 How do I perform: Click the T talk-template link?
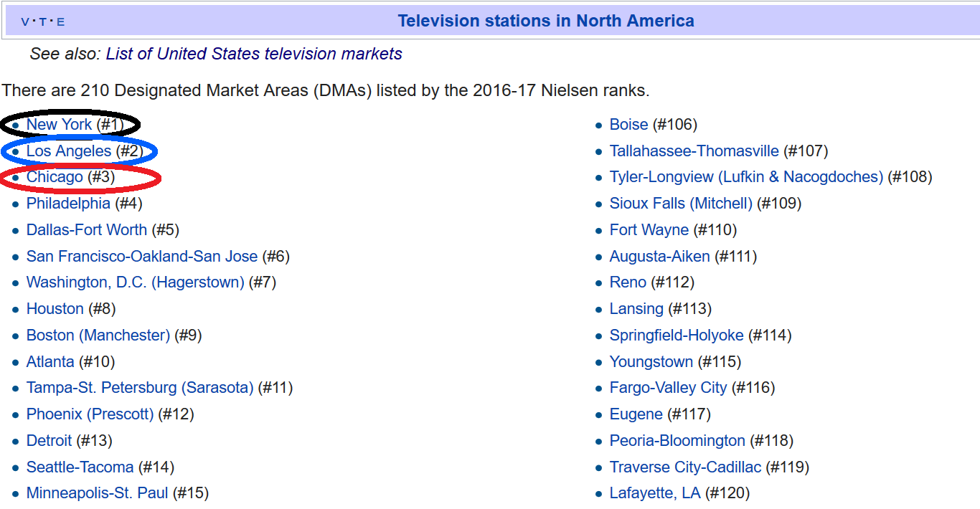42,22
